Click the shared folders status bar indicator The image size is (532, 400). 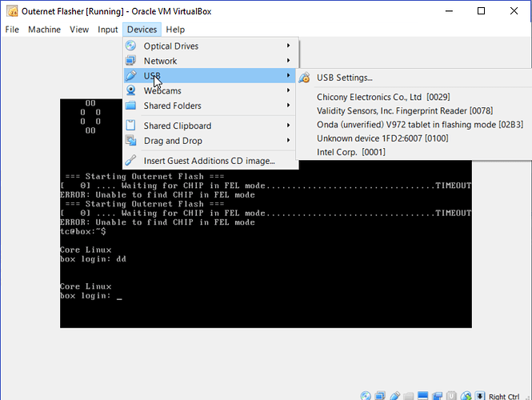pyautogui.click(x=409, y=395)
